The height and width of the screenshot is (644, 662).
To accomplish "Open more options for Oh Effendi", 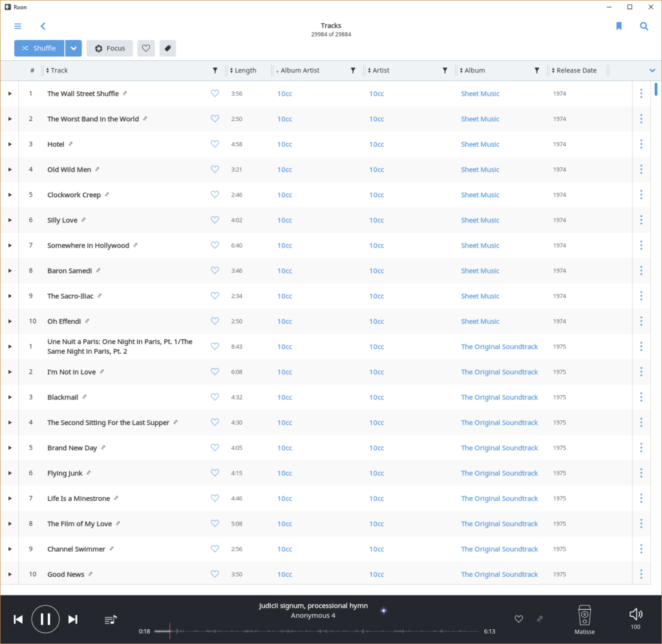I will [641, 321].
